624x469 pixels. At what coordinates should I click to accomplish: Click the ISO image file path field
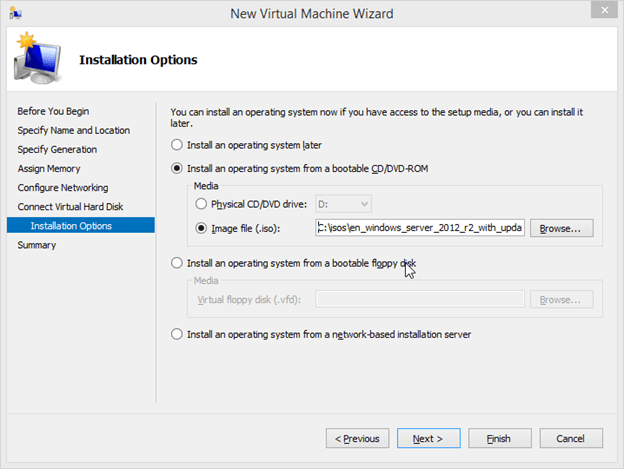(419, 227)
